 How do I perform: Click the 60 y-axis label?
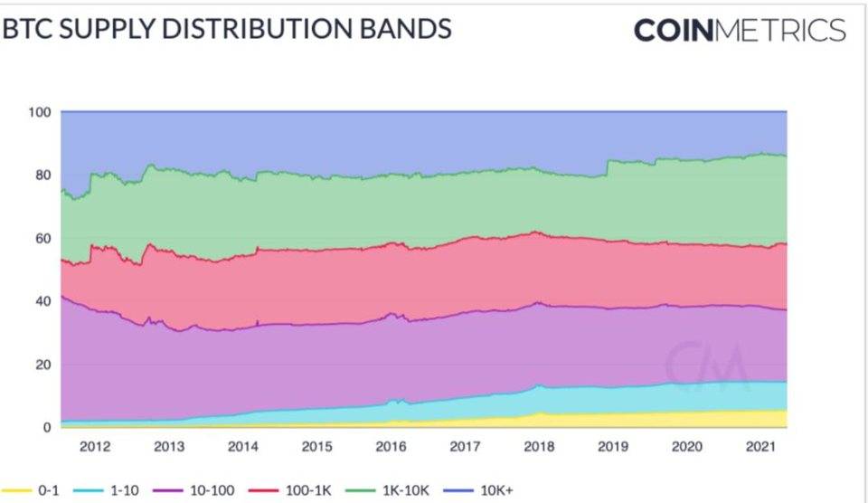point(42,239)
